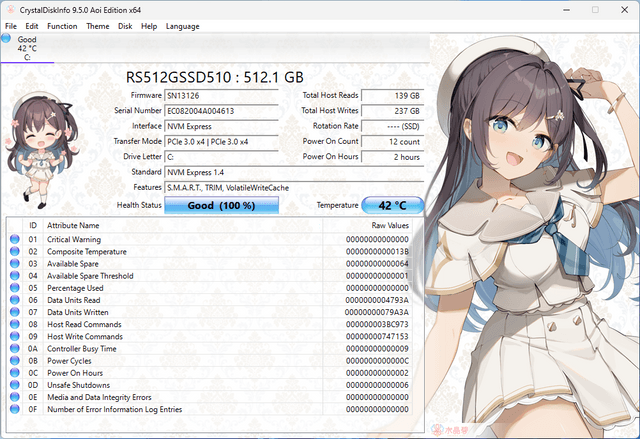Select the C: drive Good 42 °C tab
This screenshot has height=439, width=640.
pyautogui.click(x=27, y=48)
